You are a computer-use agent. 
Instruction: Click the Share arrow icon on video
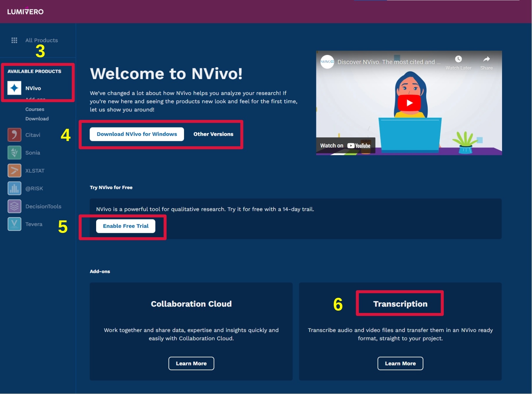[486, 59]
